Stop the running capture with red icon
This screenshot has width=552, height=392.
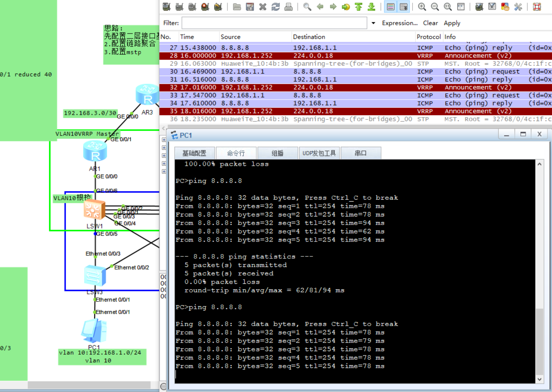click(205, 7)
